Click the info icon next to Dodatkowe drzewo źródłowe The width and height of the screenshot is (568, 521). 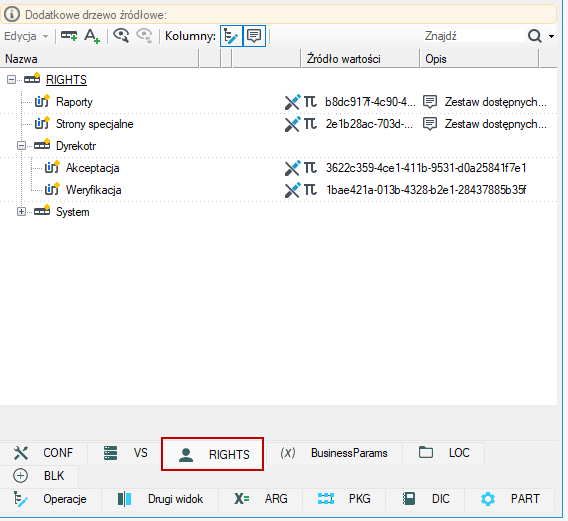pyautogui.click(x=12, y=14)
